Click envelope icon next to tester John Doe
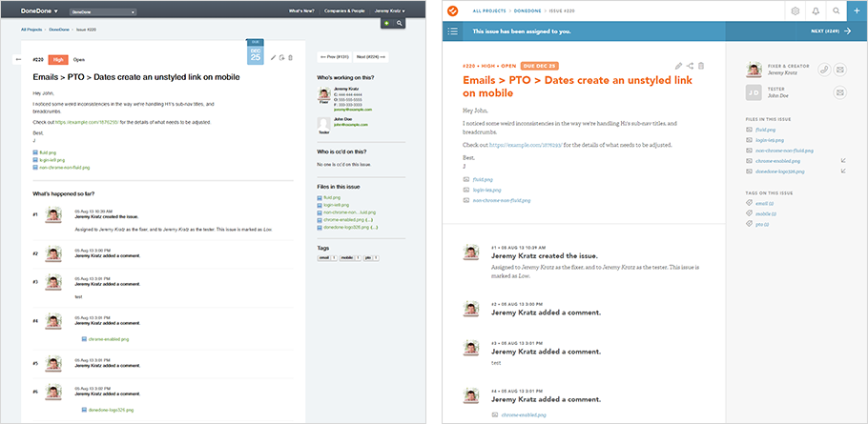 pyautogui.click(x=840, y=92)
